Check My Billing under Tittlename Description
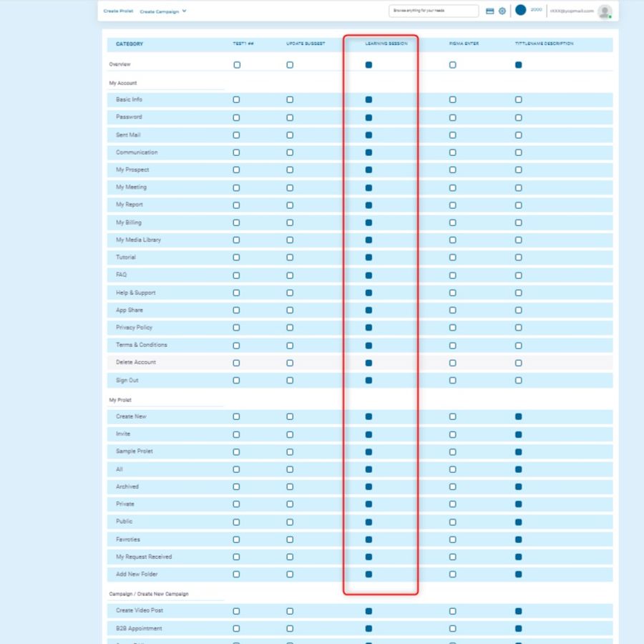Viewport: 644px width, 644px height. tap(518, 223)
